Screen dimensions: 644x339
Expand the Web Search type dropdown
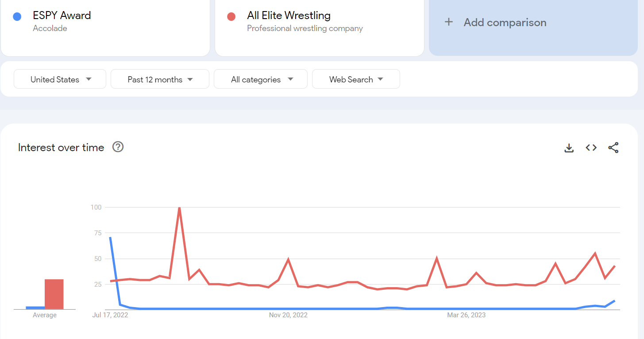click(356, 79)
